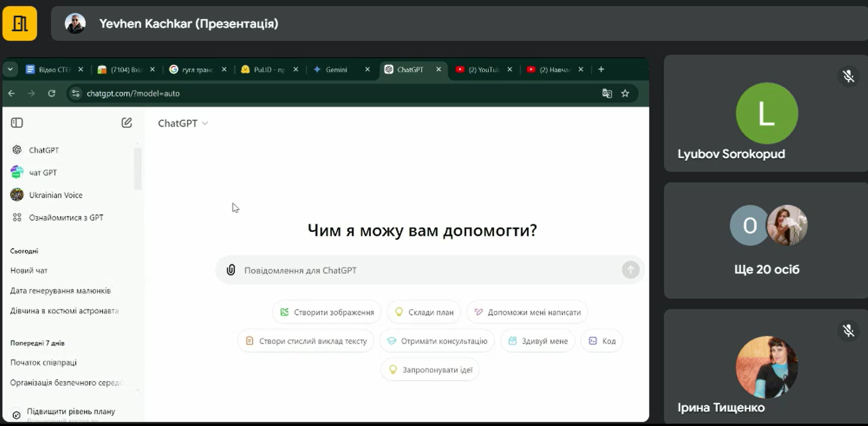Image resolution: width=868 pixels, height=426 pixels.
Task: Click the 'Ukrainian Voice' avatar icon
Action: point(17,195)
